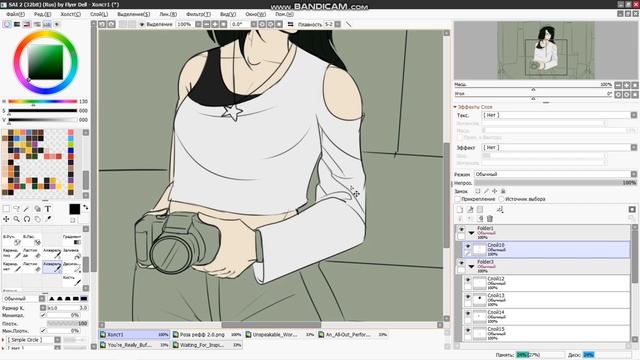Adjust the Непроз. layer opacity slider

point(556,183)
